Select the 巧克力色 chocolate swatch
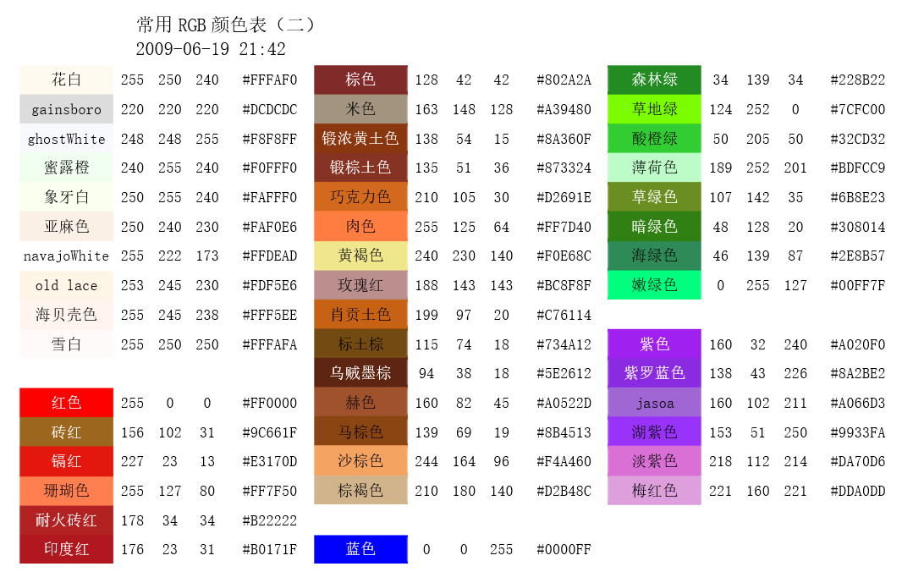Image resolution: width=924 pixels, height=583 pixels. (360, 197)
